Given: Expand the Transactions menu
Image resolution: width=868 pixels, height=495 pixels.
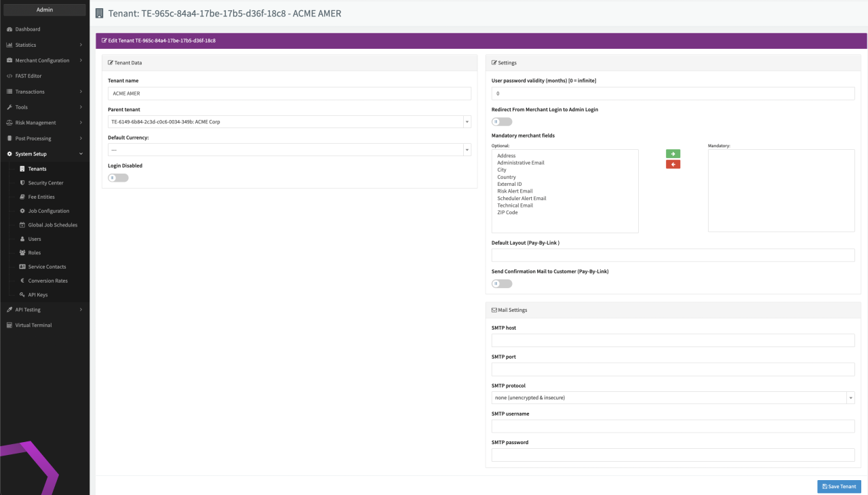Looking at the screenshot, I should pos(44,92).
